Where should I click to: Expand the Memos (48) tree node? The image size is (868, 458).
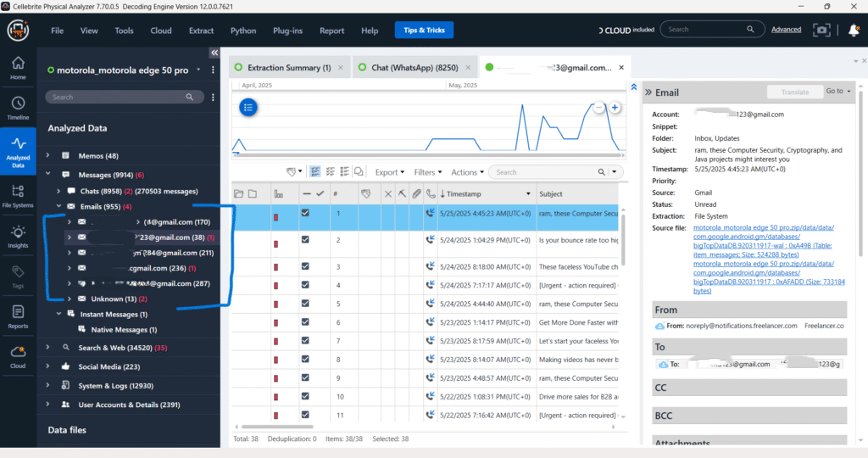[x=48, y=155]
